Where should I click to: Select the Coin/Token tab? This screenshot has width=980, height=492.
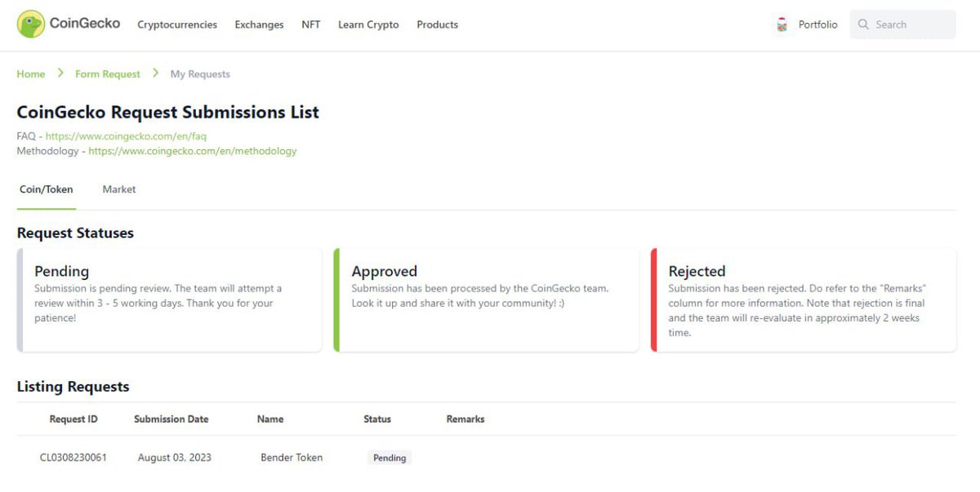[x=47, y=189]
